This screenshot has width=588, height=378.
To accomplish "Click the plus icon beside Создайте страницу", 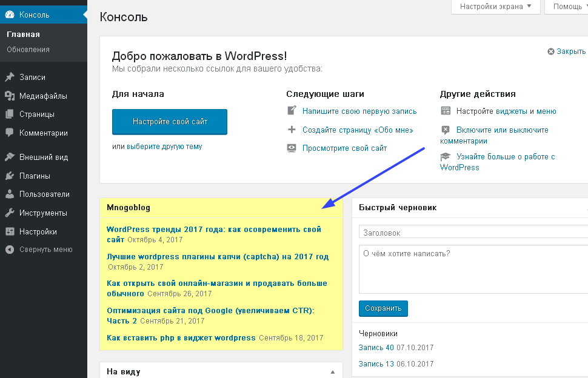I will coord(292,130).
